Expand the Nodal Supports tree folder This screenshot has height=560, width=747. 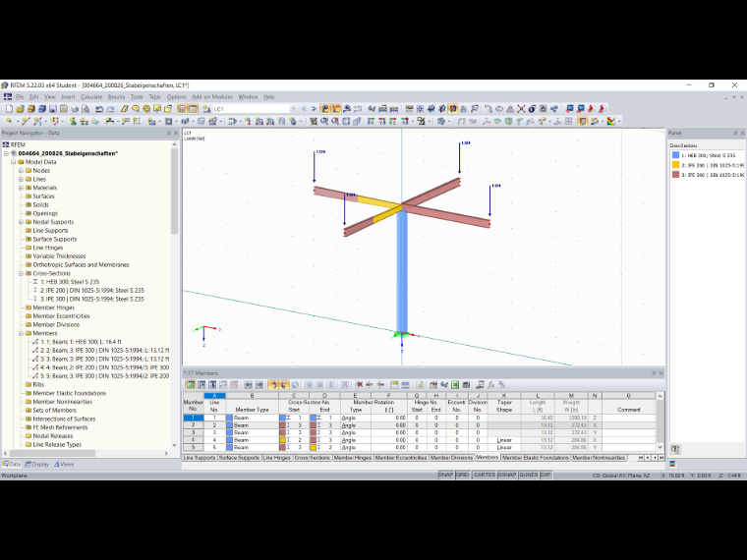[x=21, y=222]
